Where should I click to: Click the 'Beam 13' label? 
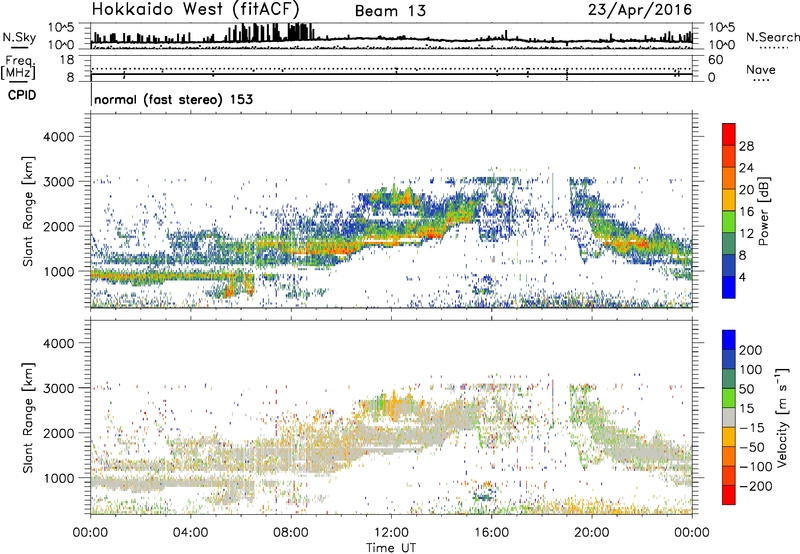(x=390, y=11)
